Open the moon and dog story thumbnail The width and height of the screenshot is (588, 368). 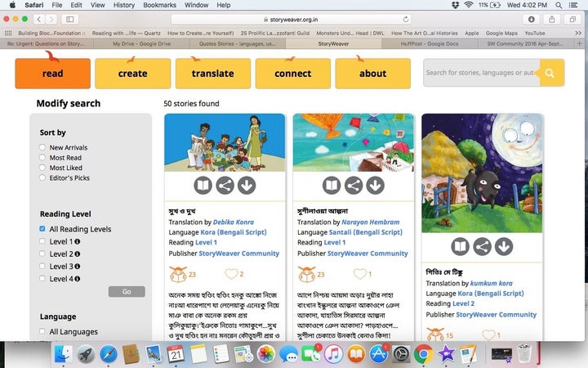[x=482, y=173]
